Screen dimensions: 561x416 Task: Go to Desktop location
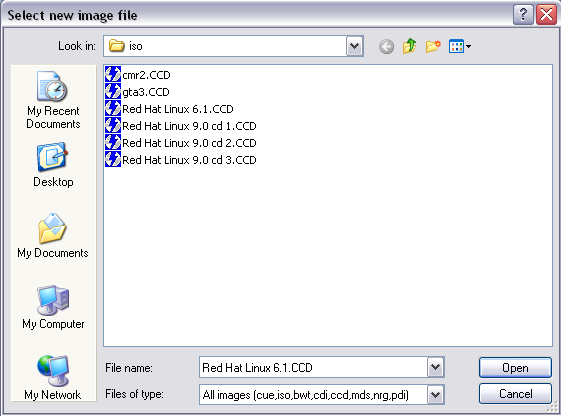[x=53, y=165]
